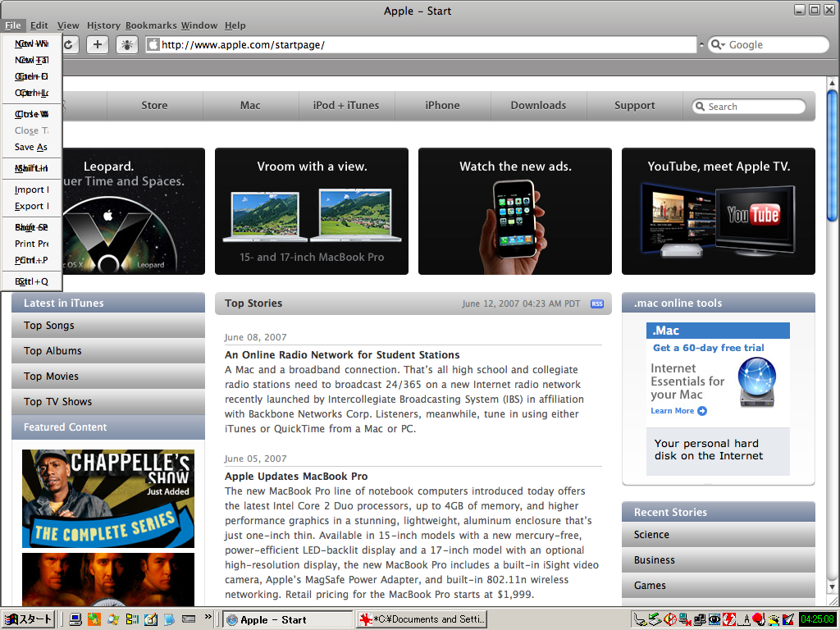Open the History menu

pyautogui.click(x=103, y=25)
